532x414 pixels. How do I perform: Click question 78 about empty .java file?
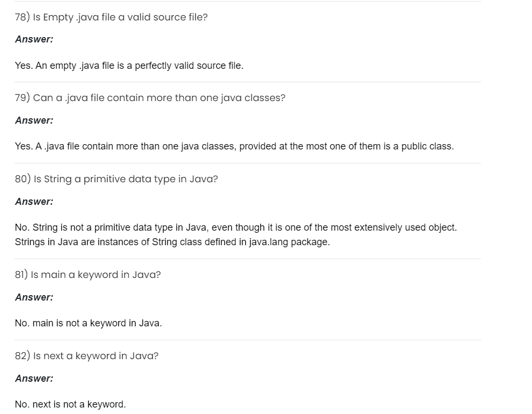click(x=111, y=17)
